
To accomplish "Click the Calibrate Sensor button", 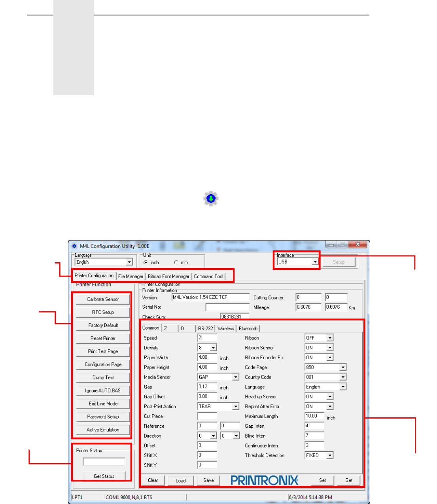I will (103, 299).
